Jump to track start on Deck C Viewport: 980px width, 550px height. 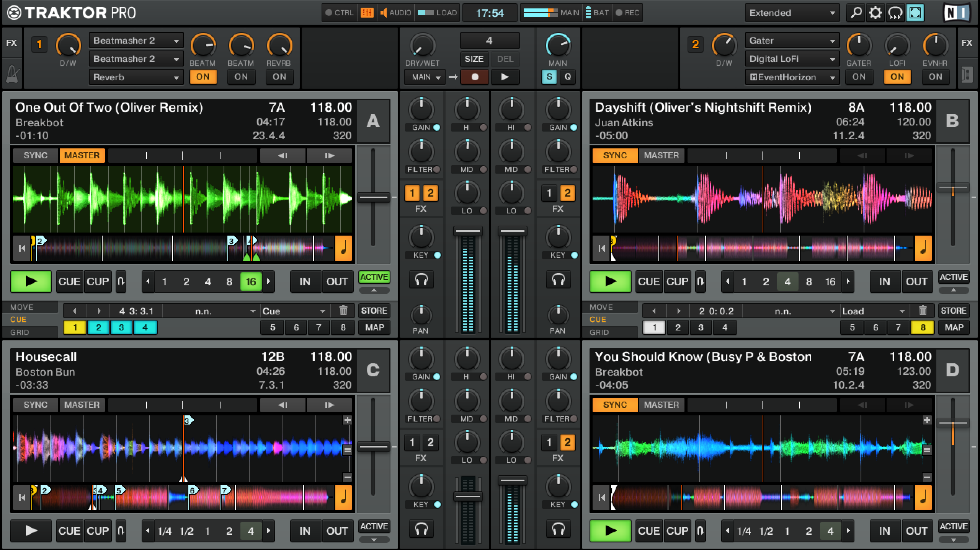22,498
